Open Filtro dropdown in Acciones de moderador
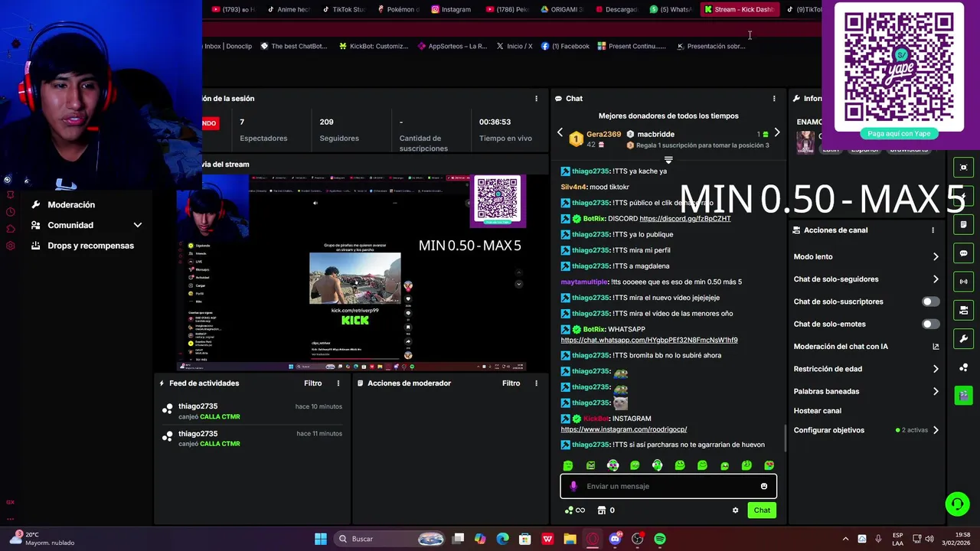The height and width of the screenshot is (551, 980). click(x=511, y=383)
